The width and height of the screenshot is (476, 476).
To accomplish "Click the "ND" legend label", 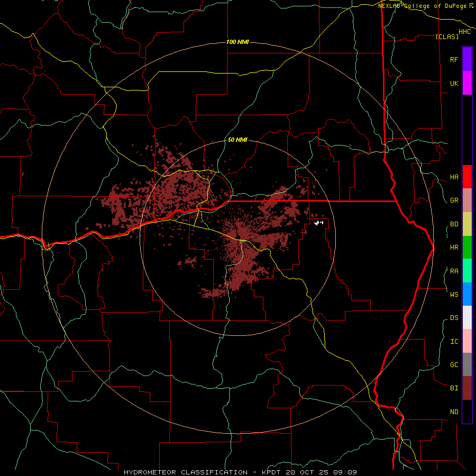I will coord(454,412).
